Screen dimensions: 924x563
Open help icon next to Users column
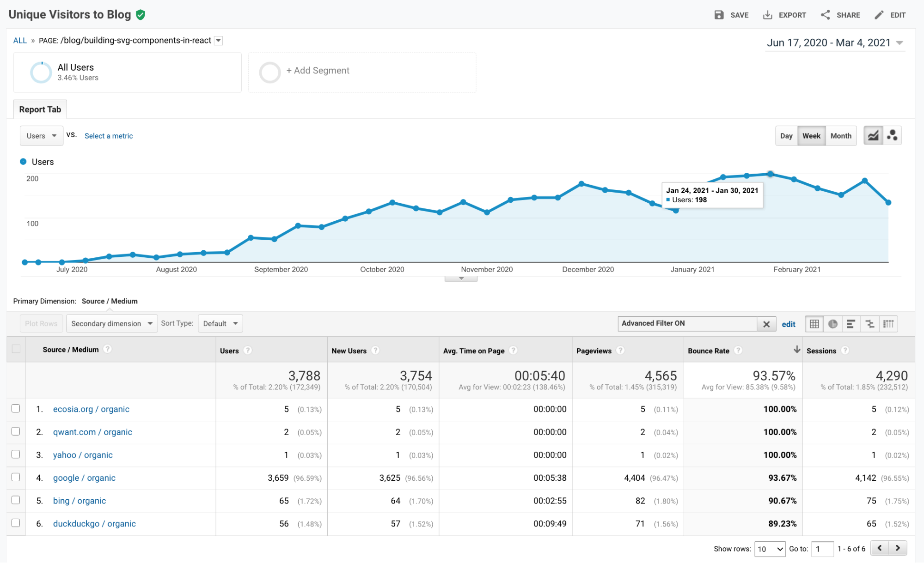coord(248,351)
